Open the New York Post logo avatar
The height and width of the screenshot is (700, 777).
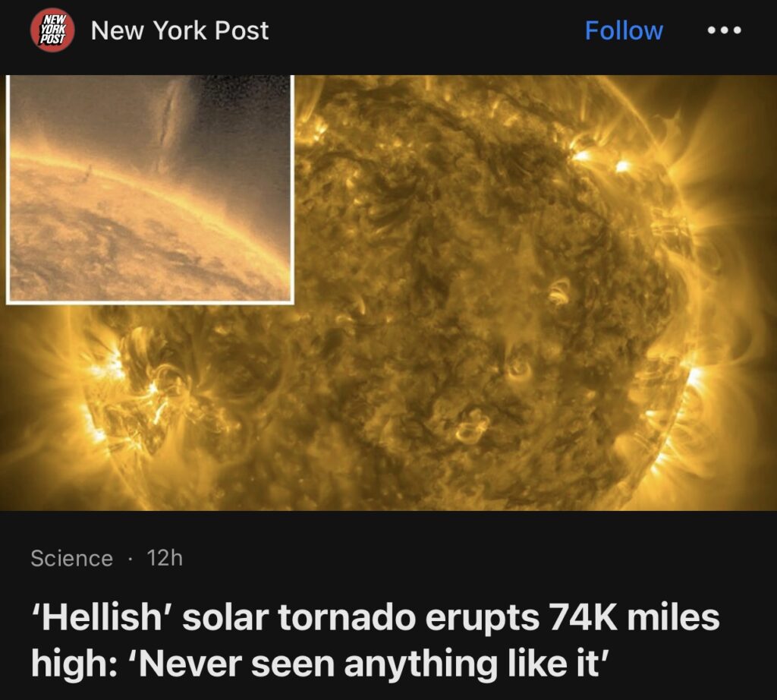[x=52, y=30]
